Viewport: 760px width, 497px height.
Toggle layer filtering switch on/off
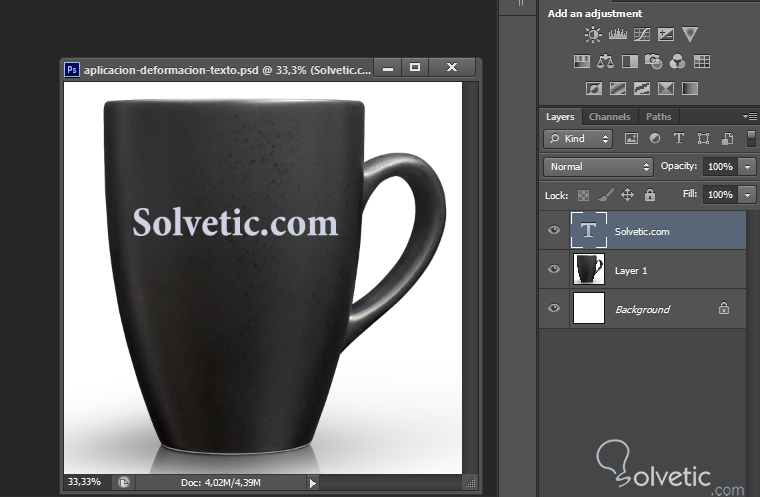pyautogui.click(x=751, y=139)
